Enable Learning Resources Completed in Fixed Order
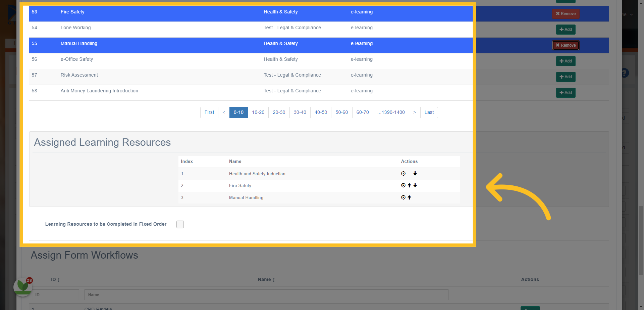 coord(180,224)
